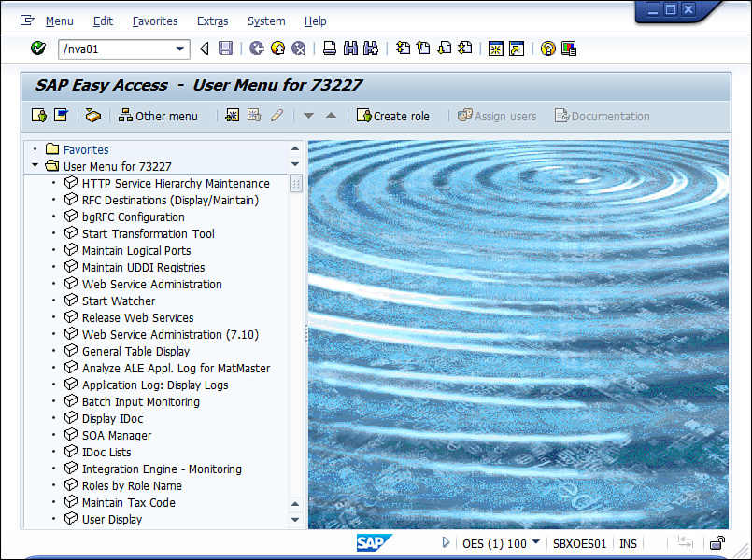
Task: Select HTTP Service Hierarchy Maintenance
Action: tap(176, 184)
